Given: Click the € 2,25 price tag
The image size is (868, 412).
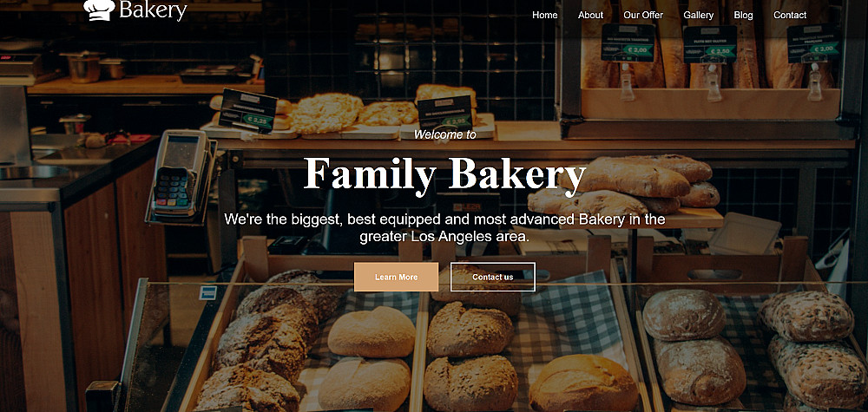Looking at the screenshot, I should (x=247, y=111).
